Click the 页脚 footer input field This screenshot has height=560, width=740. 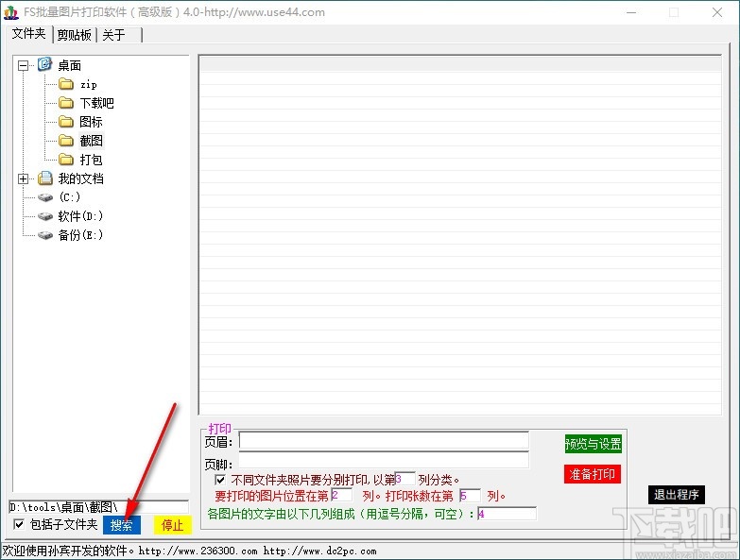(384, 460)
